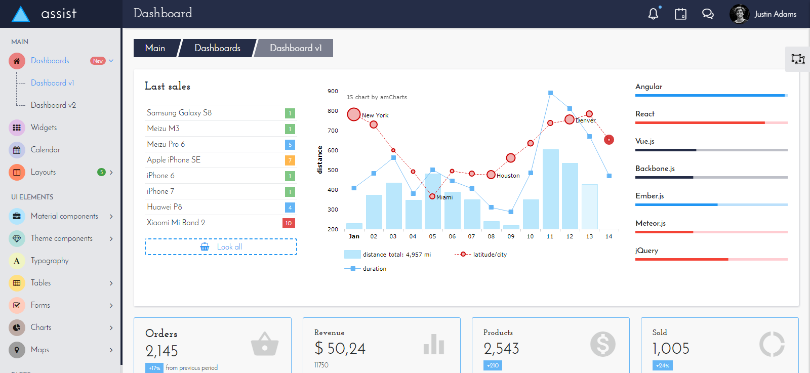Click the Products dollar coin icon
The image size is (810, 373).
click(x=603, y=344)
